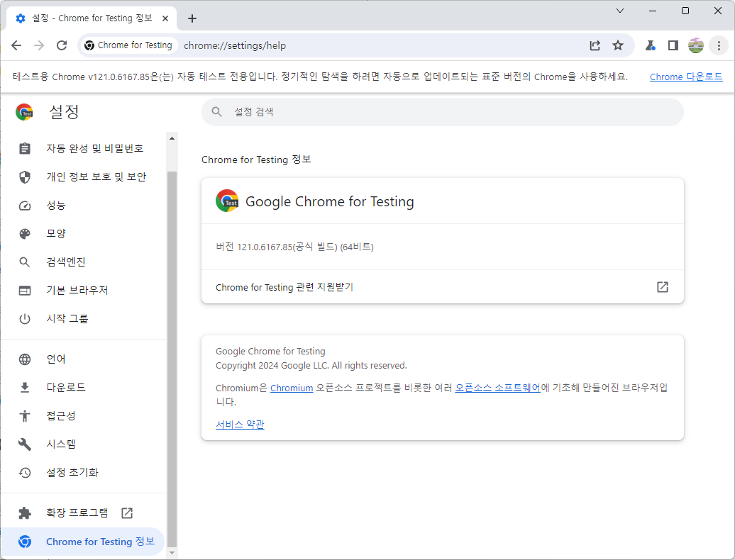Screen dimensions: 735x560
Task: Reload the page with refresh icon
Action: click(x=62, y=45)
